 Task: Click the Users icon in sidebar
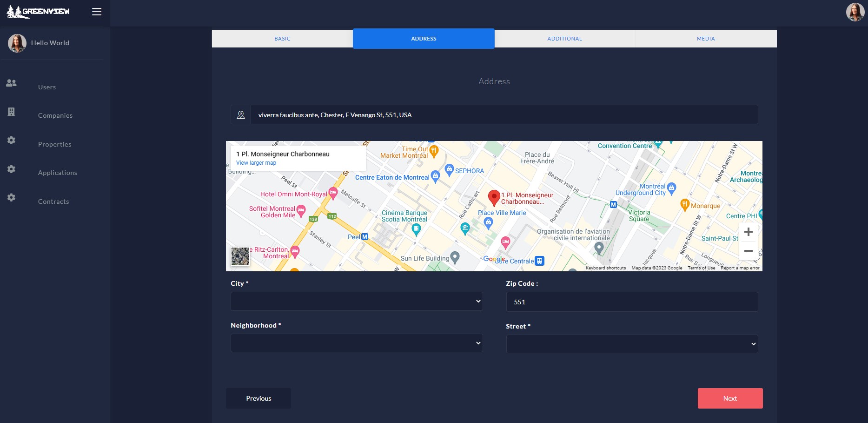tap(12, 83)
